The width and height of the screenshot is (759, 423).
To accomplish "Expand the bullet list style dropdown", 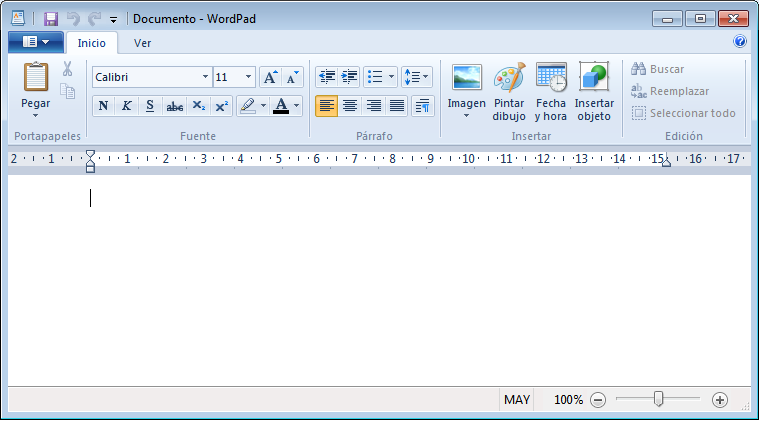I will coord(391,77).
